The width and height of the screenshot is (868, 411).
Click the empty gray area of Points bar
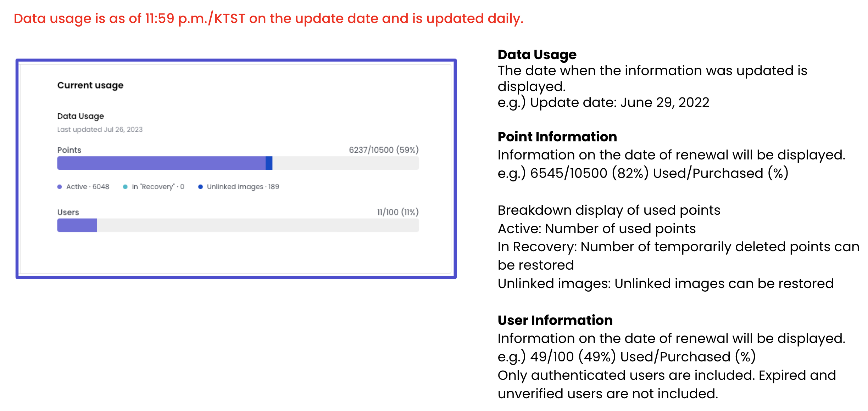(345, 163)
